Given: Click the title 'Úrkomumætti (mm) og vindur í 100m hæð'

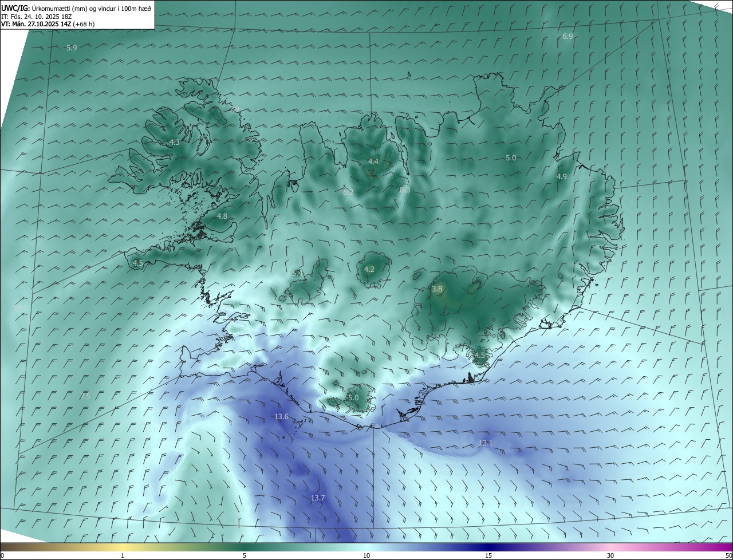Looking at the screenshot, I should click(93, 7).
